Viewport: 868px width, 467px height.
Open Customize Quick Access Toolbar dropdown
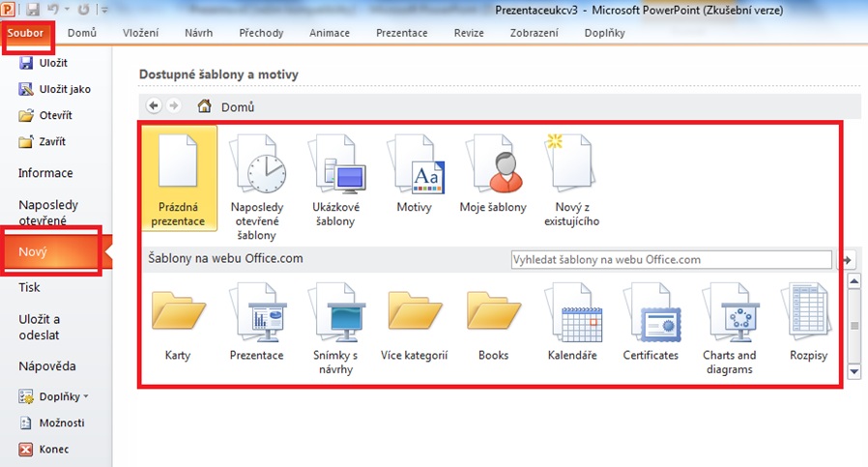tap(104, 10)
